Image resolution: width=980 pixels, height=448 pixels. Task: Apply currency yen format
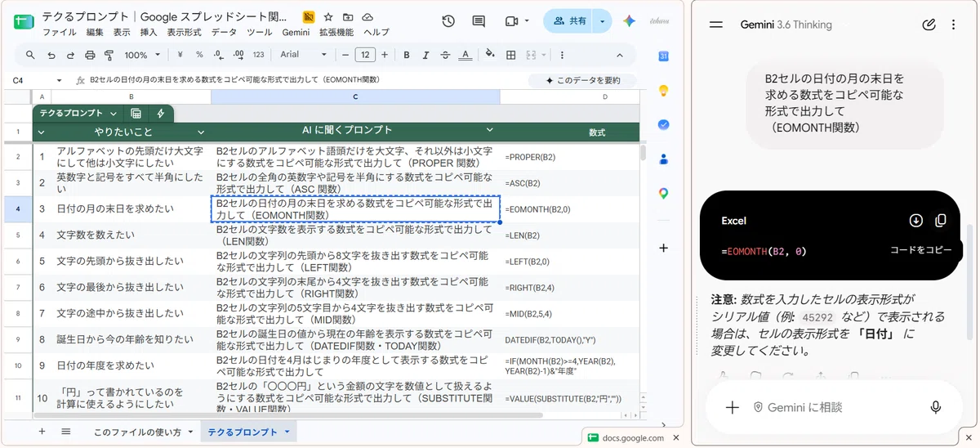pyautogui.click(x=180, y=55)
